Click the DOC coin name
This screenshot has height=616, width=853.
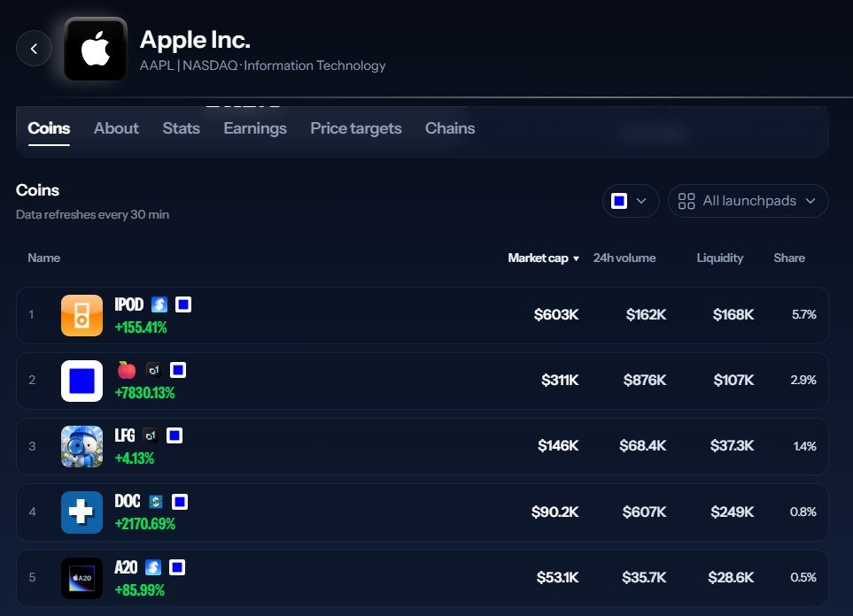pyautogui.click(x=128, y=501)
